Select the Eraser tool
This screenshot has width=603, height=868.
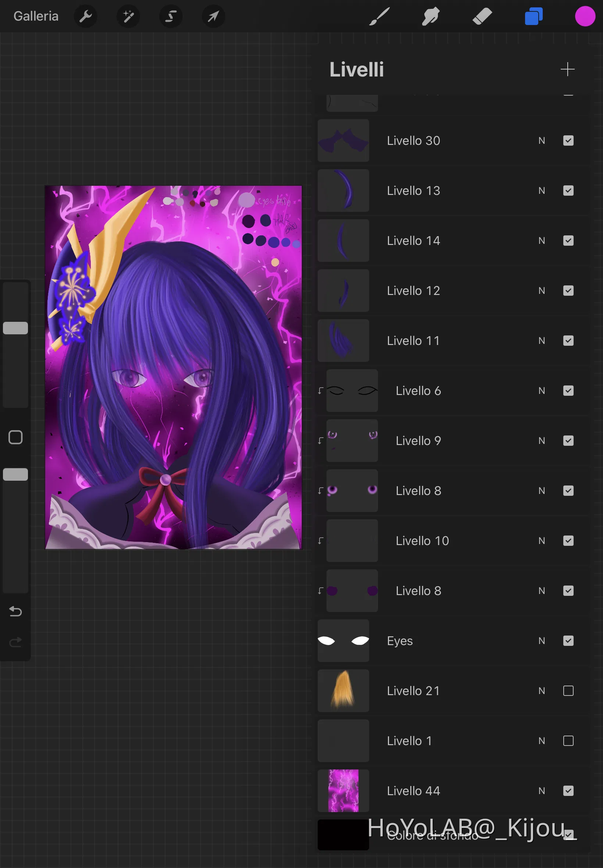(x=482, y=16)
